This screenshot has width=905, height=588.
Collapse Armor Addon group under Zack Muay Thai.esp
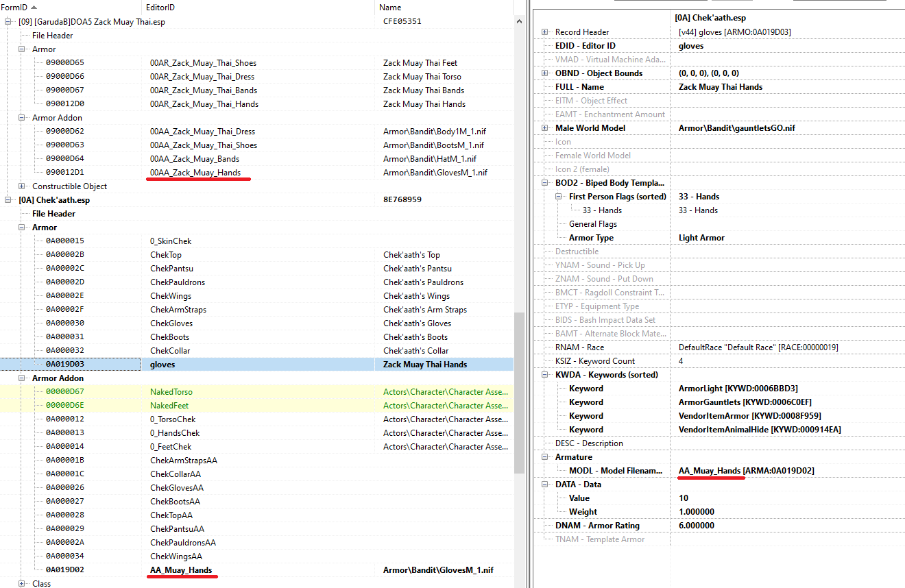(22, 118)
